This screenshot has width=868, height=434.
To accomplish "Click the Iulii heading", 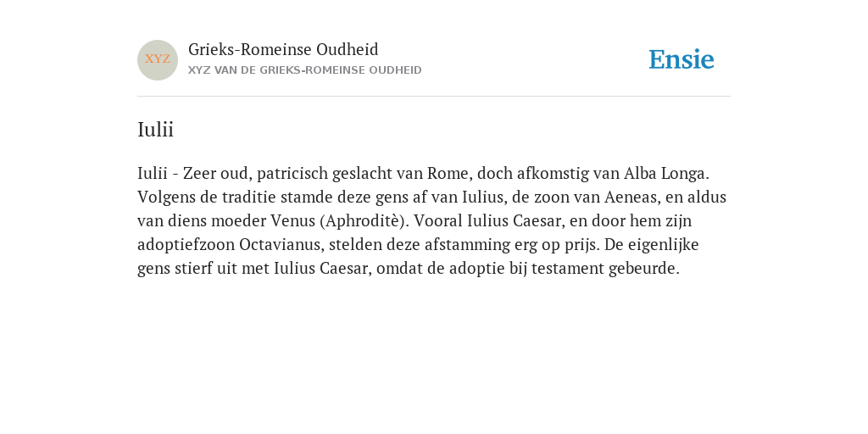I will (156, 130).
